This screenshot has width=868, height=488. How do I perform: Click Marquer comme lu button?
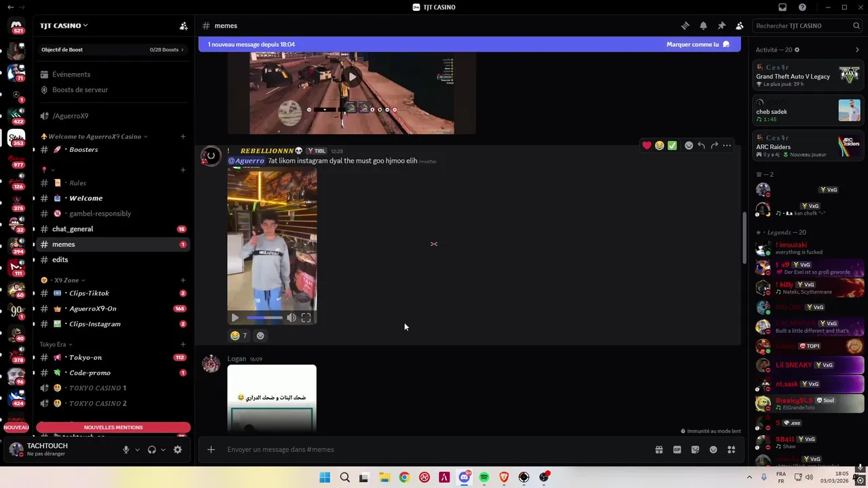coord(698,44)
